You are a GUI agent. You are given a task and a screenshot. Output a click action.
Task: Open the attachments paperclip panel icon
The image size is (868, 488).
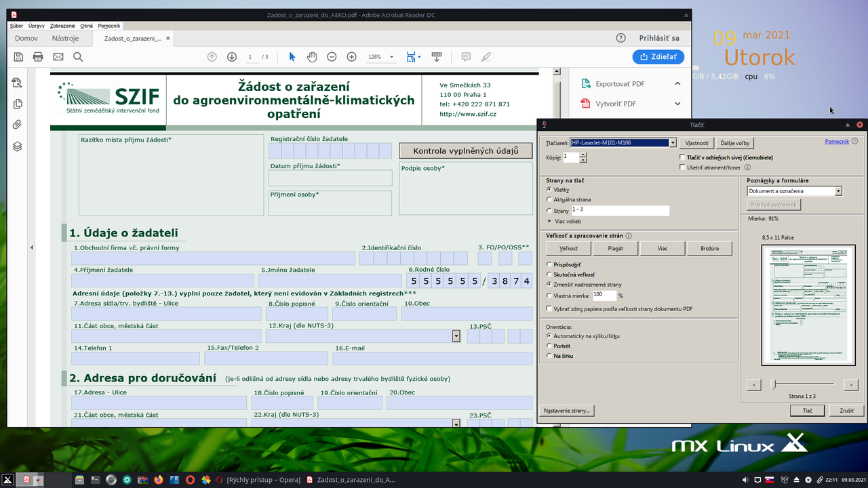click(x=18, y=125)
